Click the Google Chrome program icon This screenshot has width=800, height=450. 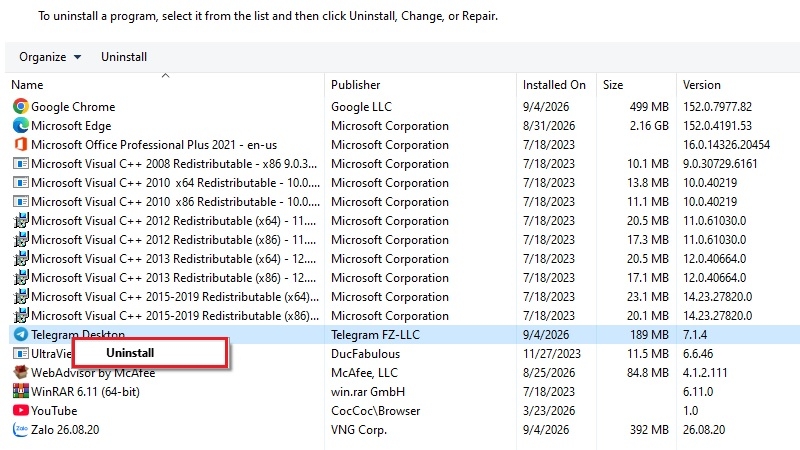[x=20, y=106]
